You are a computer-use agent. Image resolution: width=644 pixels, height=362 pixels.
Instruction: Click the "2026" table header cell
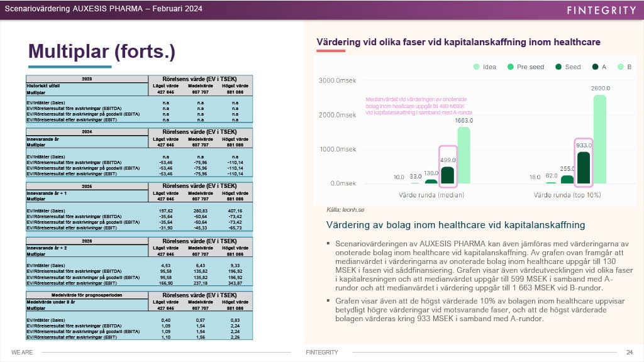coord(87,241)
